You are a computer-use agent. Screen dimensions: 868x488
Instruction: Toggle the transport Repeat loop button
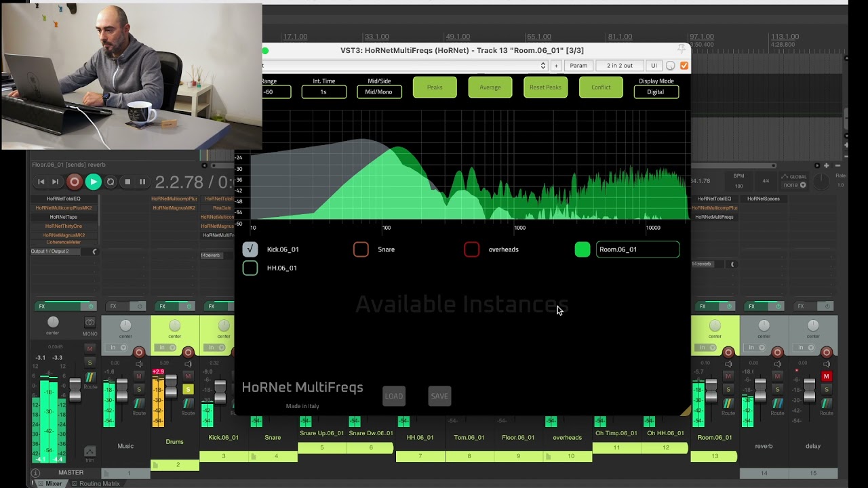[x=111, y=182]
